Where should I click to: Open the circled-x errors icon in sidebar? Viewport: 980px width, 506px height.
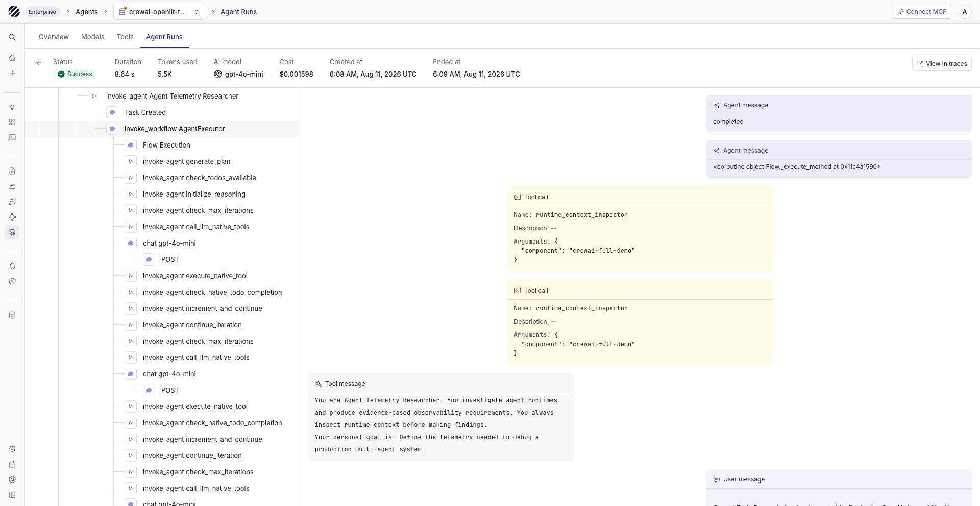(12, 281)
